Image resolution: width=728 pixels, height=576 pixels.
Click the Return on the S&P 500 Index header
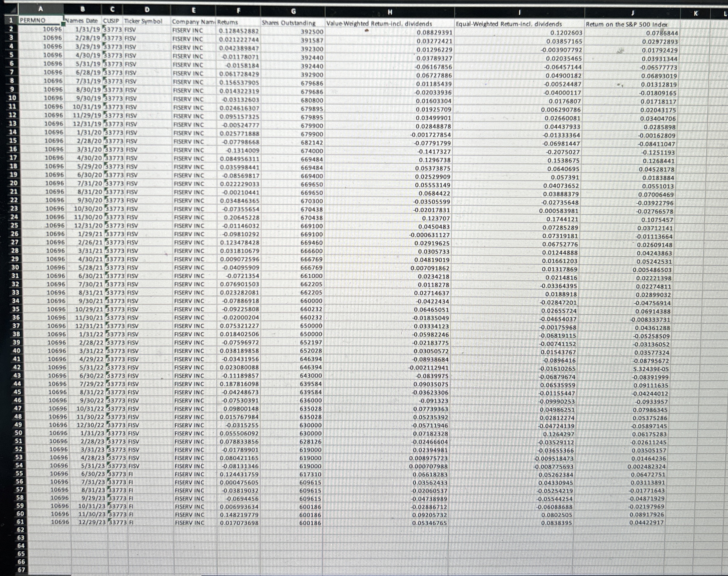click(626, 24)
